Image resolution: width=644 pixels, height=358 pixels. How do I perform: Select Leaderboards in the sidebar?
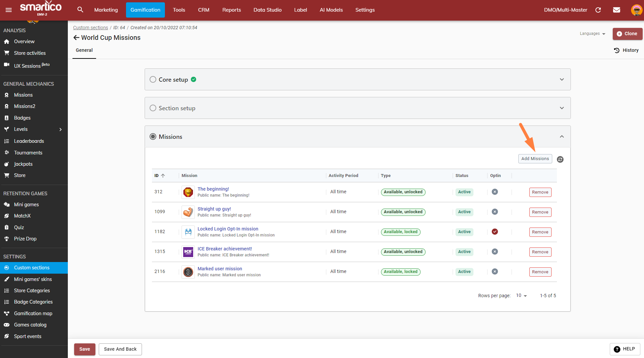click(29, 141)
